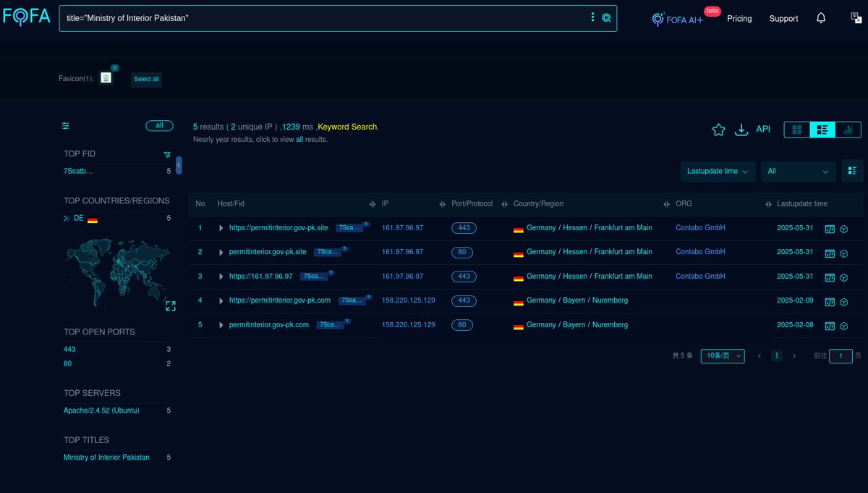Click the search query input field

coord(324,18)
